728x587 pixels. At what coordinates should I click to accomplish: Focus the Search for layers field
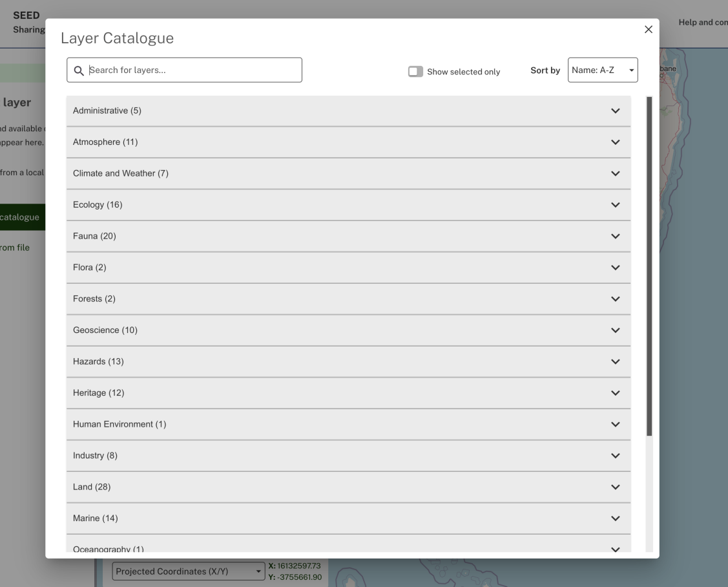[184, 70]
